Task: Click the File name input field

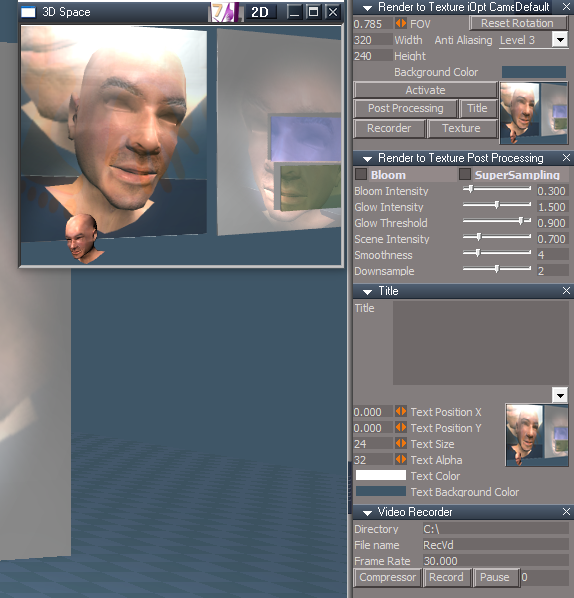Action: [495, 545]
